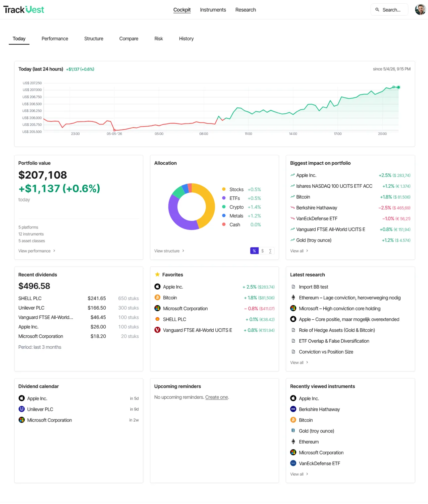
Task: Click trend-up icon beside Apple Inc. impact
Action: point(293,175)
